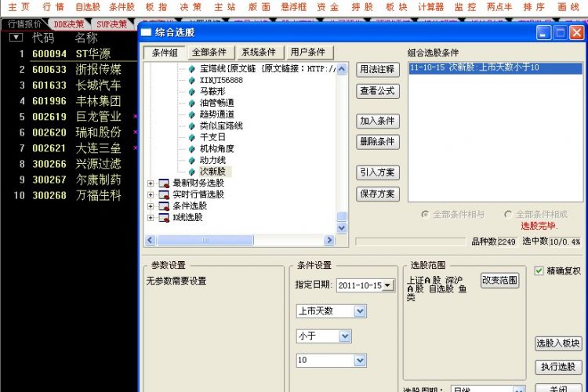This screenshot has height=392, width=588.
Task: Expand the 最新财务选股 tree node
Action: point(151,183)
